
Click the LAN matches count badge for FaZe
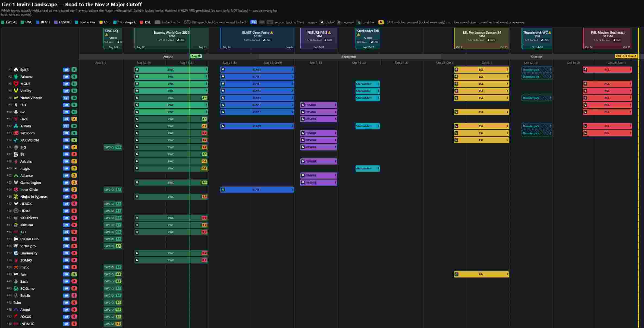(x=74, y=119)
